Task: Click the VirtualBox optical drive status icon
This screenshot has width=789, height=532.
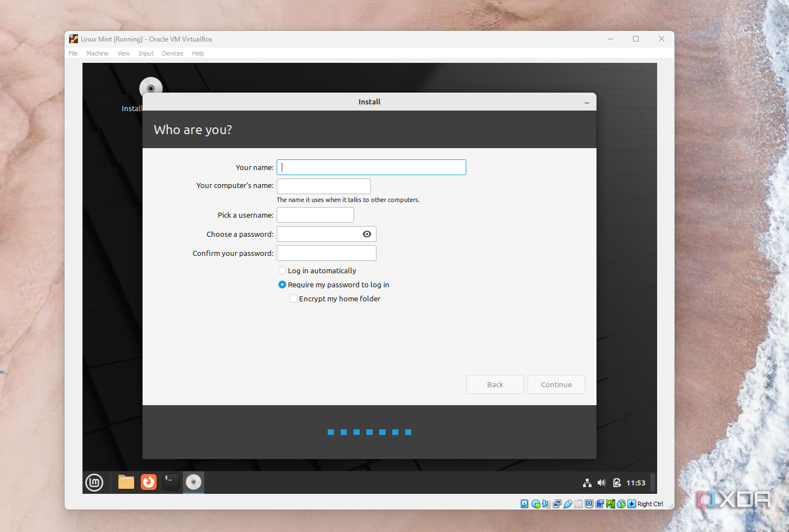Action: pyautogui.click(x=535, y=503)
